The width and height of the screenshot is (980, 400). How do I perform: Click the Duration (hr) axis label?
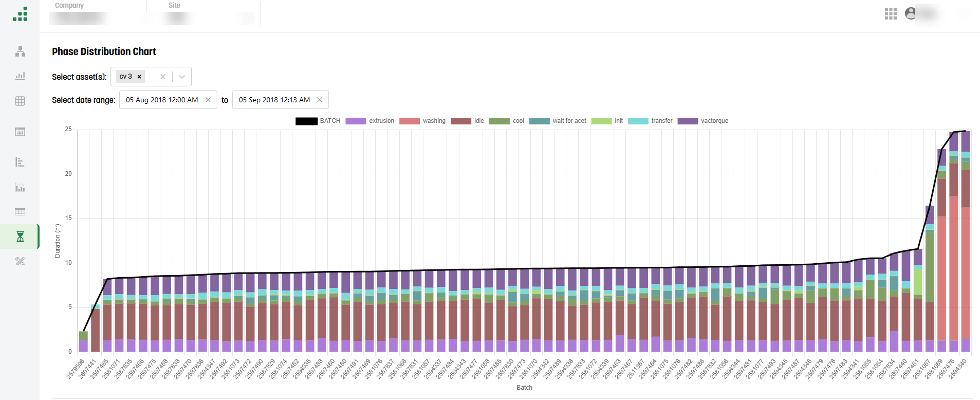coord(58,241)
